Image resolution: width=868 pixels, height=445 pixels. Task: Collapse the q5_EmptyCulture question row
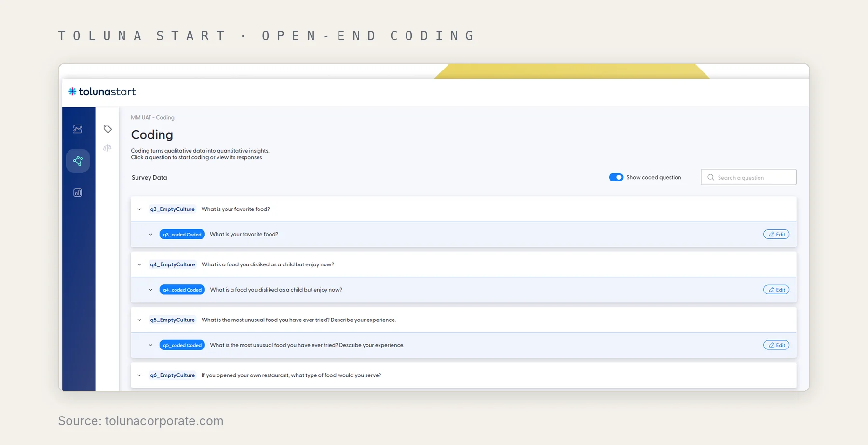coord(140,320)
